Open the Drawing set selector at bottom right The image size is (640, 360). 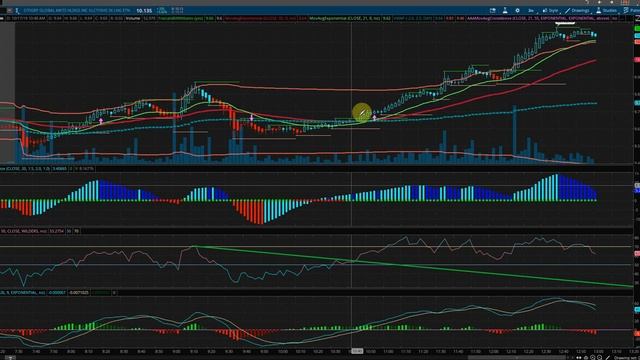coord(625,358)
